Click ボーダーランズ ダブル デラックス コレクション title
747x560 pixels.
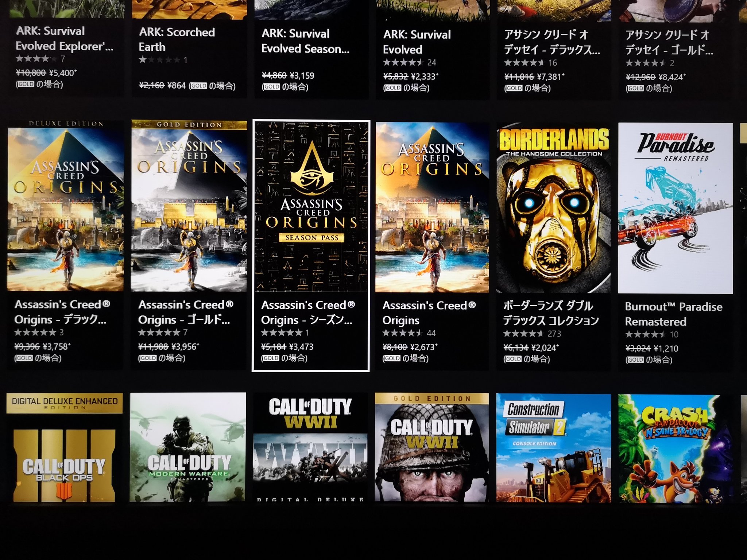pos(551,313)
